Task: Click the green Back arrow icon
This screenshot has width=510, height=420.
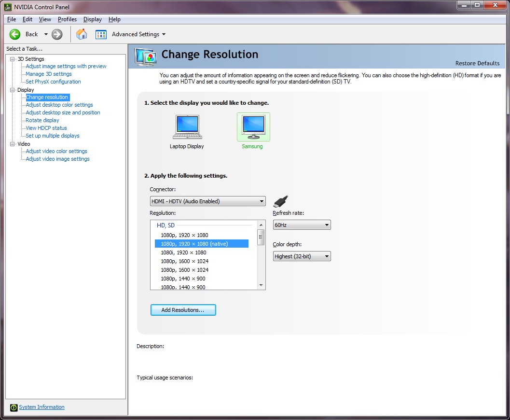Action: (14, 34)
